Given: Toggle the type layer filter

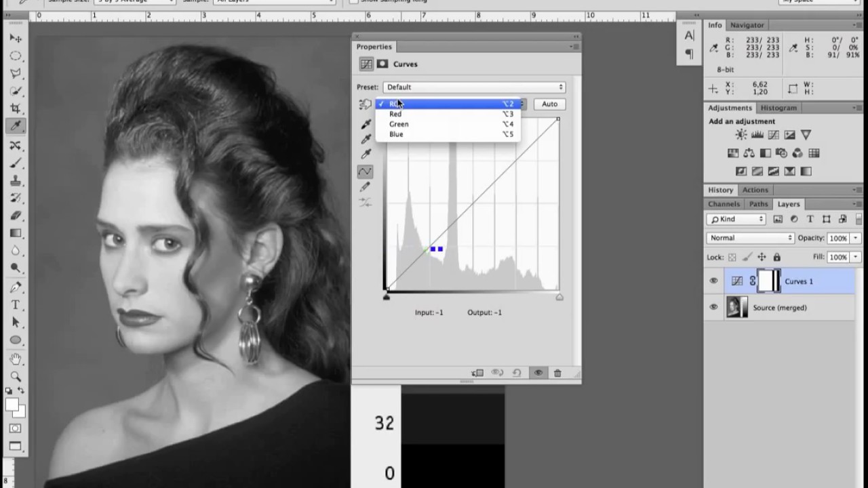Looking at the screenshot, I should click(x=810, y=219).
